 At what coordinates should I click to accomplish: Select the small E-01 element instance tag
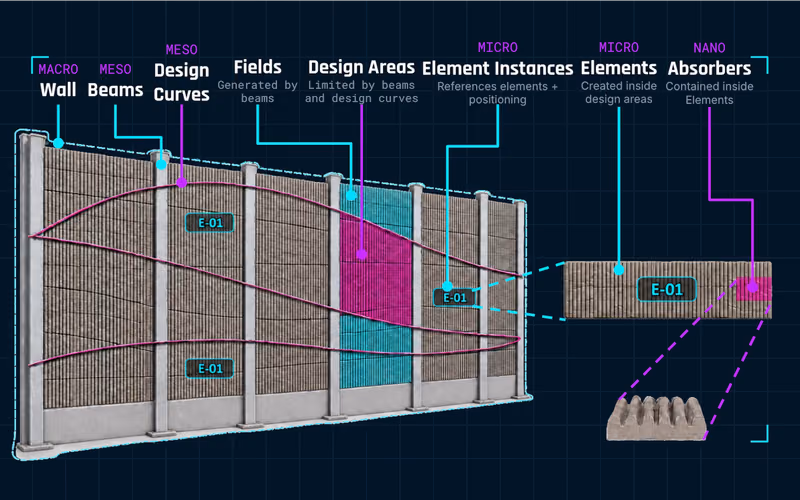pyautogui.click(x=454, y=297)
